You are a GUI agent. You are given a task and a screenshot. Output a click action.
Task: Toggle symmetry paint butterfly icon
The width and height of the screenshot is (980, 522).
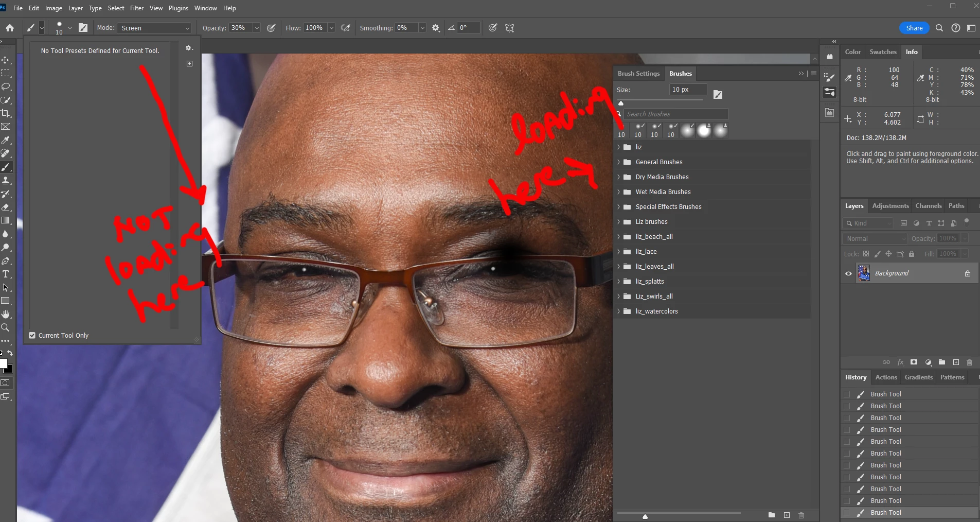[x=510, y=28]
